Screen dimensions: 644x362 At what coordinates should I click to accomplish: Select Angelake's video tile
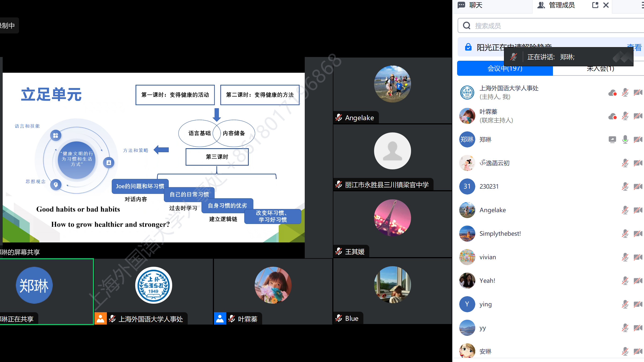coord(392,90)
